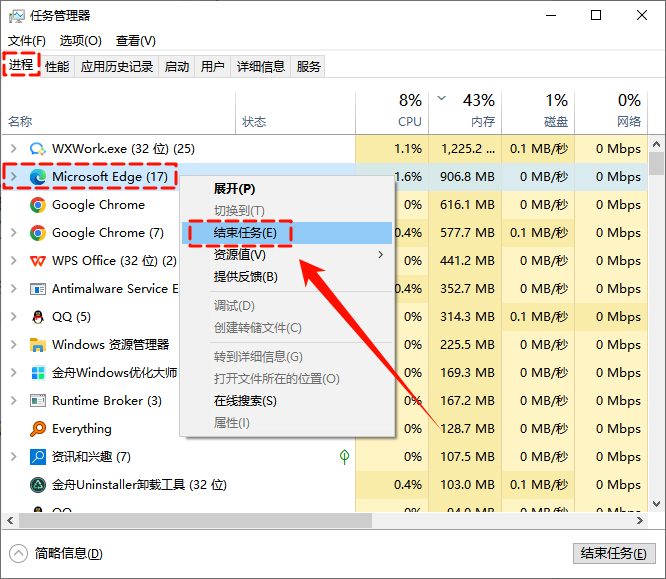Click the Runtime Broker process icon
Image resolution: width=666 pixels, height=579 pixels.
[x=38, y=401]
